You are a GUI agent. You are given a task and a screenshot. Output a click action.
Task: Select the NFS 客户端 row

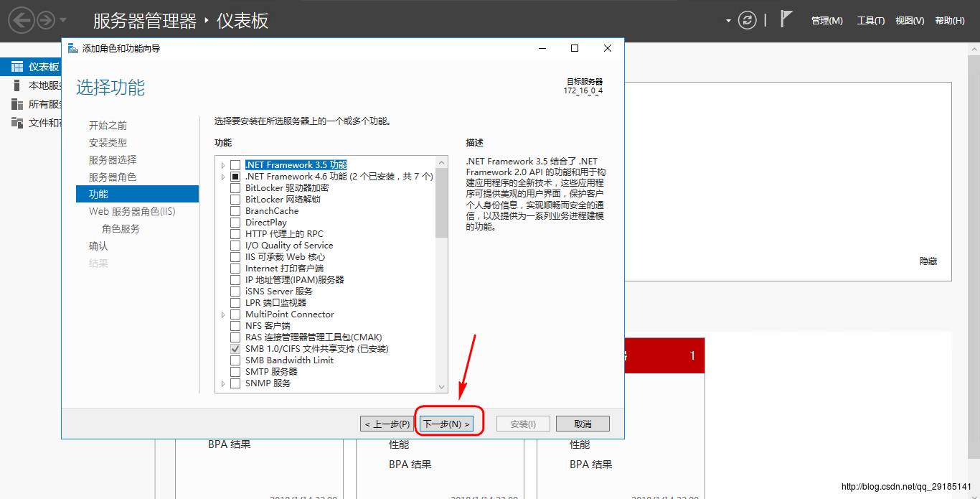click(x=268, y=326)
